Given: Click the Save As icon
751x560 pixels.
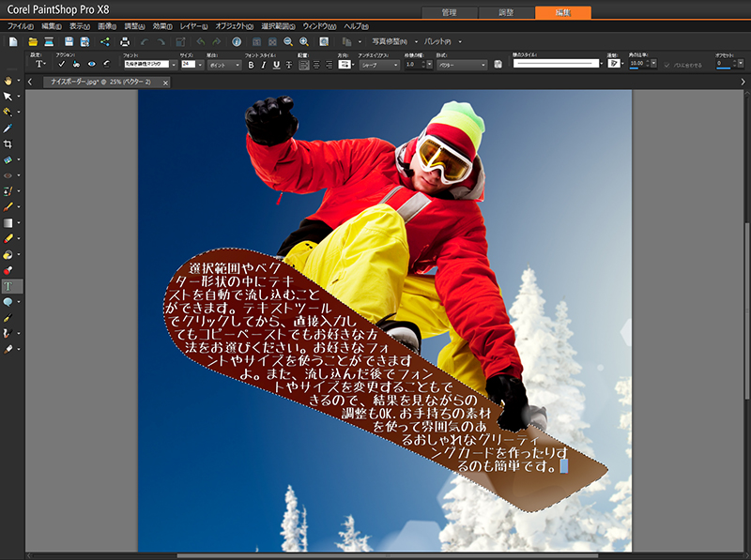Looking at the screenshot, I should 84,42.
